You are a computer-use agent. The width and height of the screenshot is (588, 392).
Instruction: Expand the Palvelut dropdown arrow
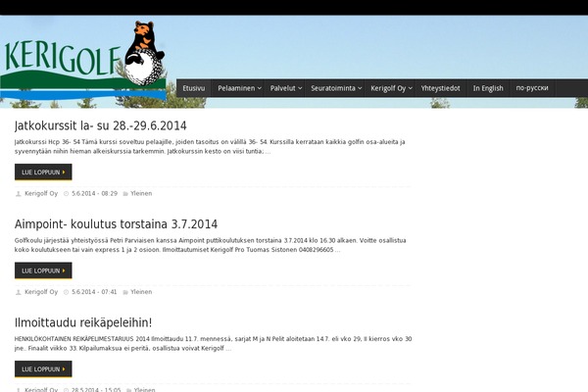[300, 88]
